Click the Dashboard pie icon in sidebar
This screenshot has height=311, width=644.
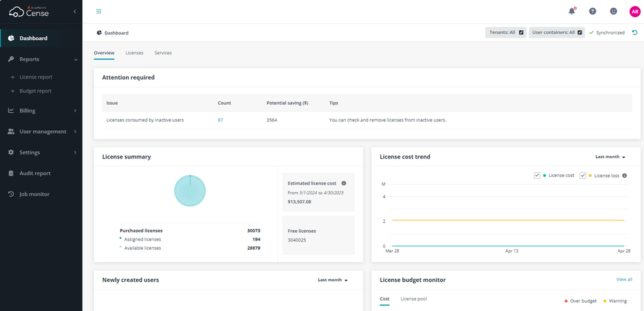click(11, 38)
